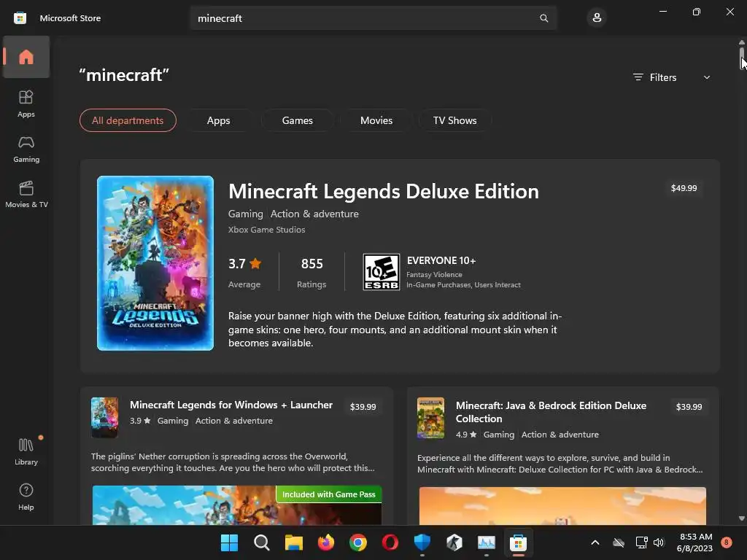Viewport: 747px width, 560px height.
Task: Click the 3.7 Average star rating
Action: pyautogui.click(x=245, y=273)
